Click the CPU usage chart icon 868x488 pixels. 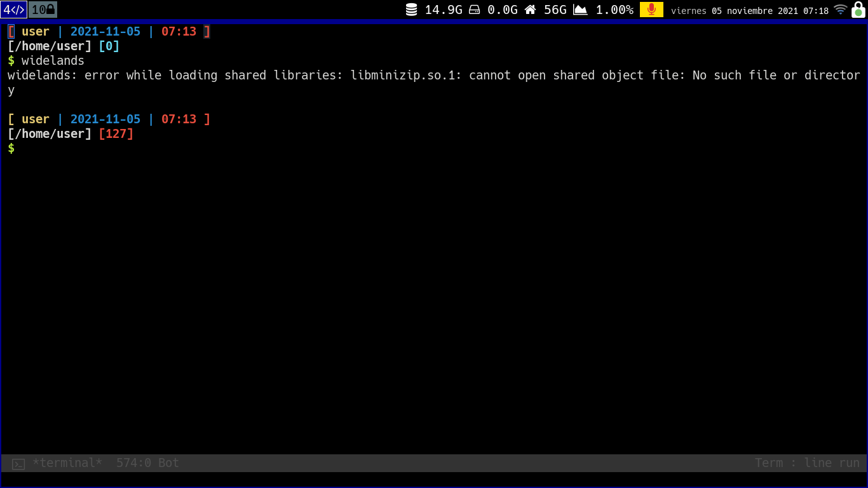pyautogui.click(x=580, y=10)
